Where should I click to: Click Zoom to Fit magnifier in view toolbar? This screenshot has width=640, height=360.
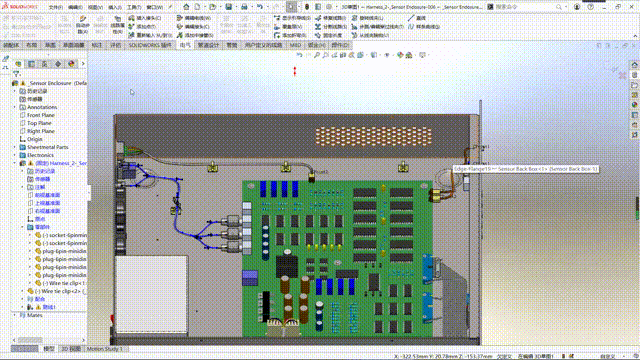317,55
